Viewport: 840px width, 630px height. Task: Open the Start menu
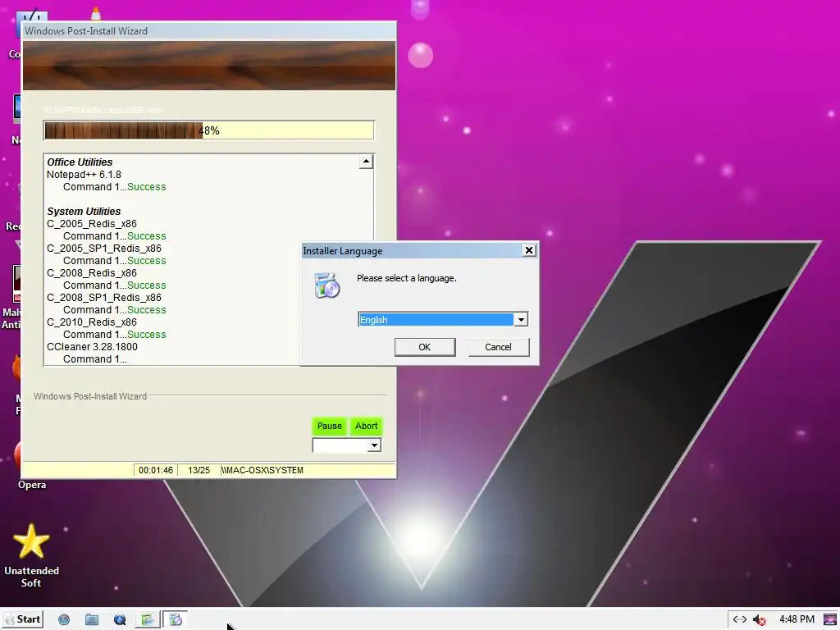click(x=23, y=619)
